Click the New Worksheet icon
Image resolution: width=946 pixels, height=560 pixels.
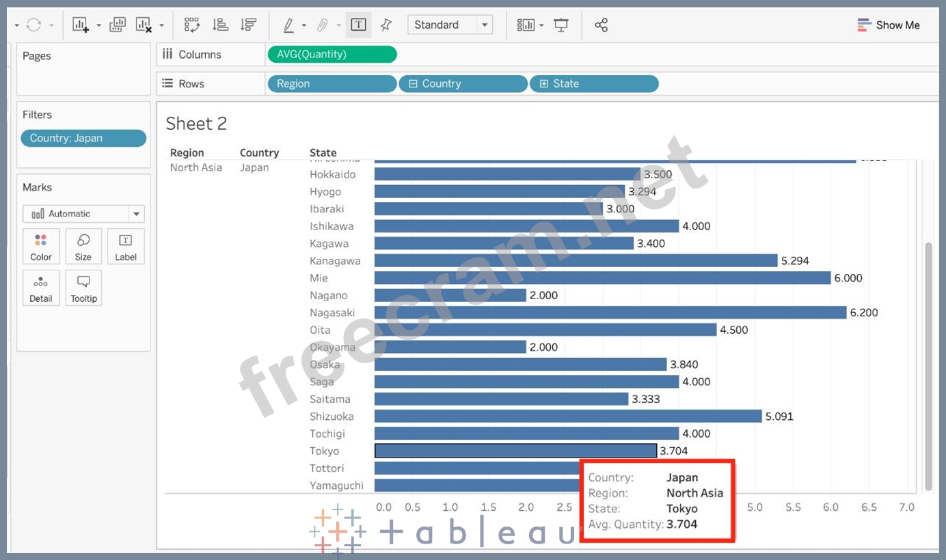click(x=81, y=25)
